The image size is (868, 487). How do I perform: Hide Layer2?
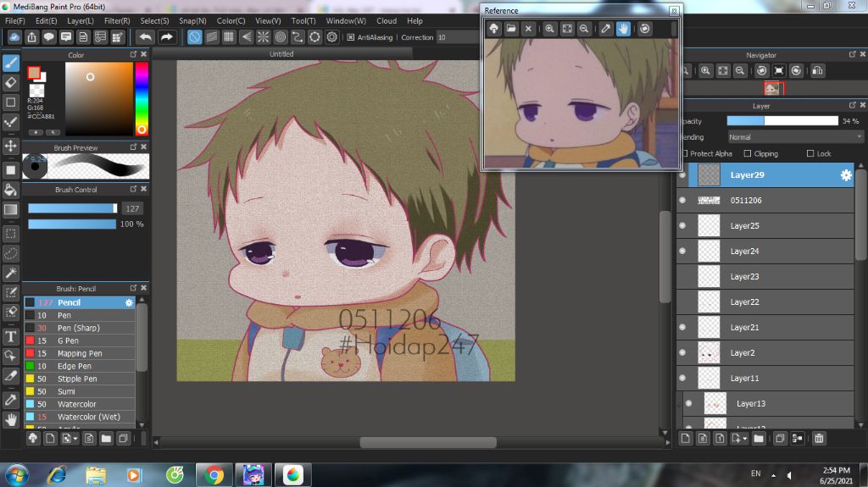682,352
